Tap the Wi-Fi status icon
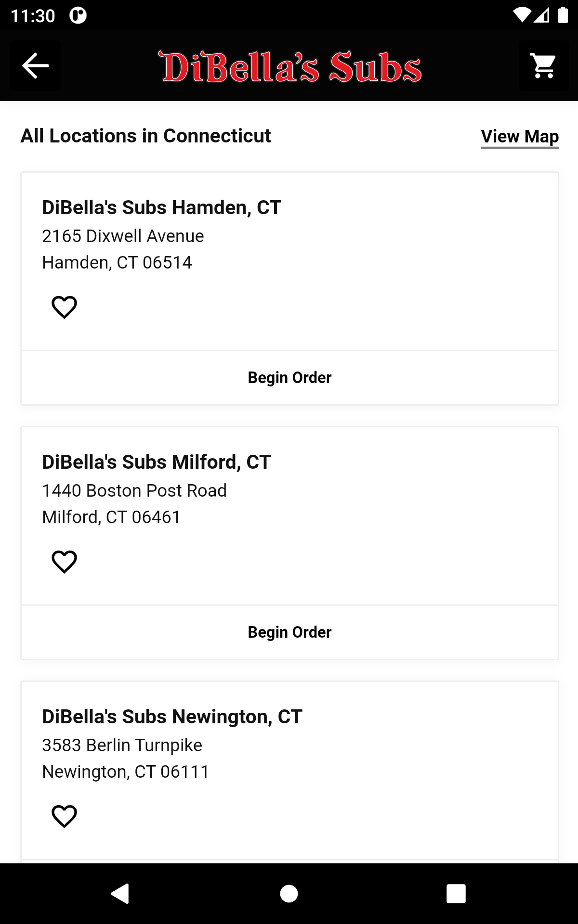This screenshot has width=578, height=924. [x=521, y=15]
